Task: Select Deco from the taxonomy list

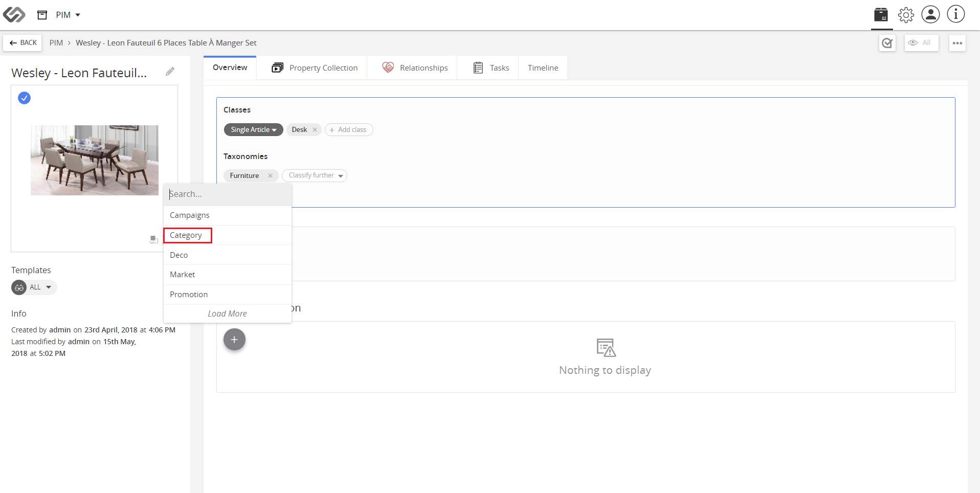Action: point(228,255)
